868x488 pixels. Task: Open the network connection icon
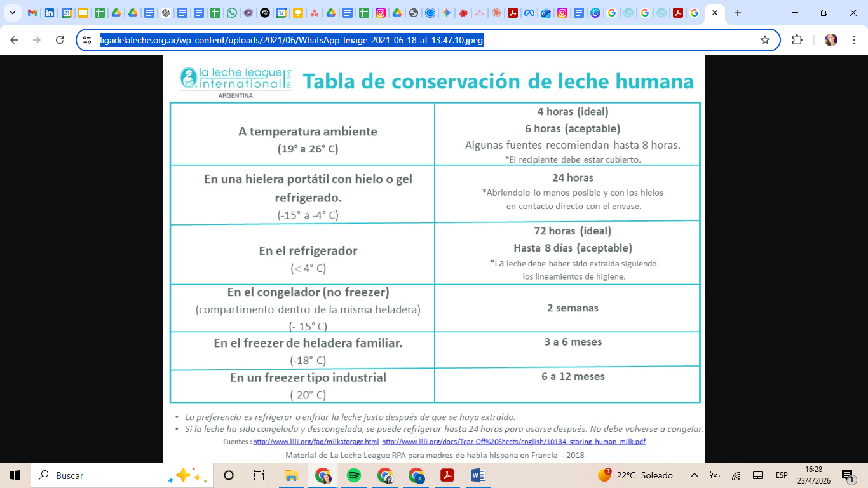[736, 475]
